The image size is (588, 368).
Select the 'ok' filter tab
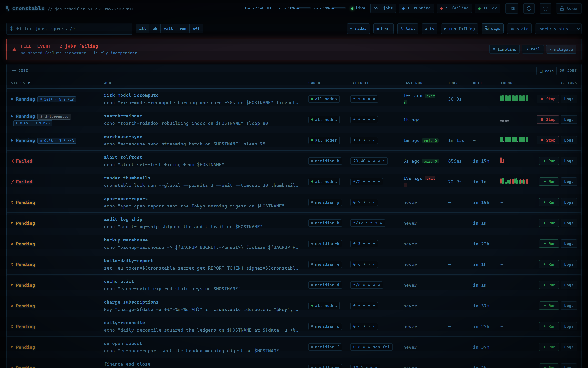point(155,29)
